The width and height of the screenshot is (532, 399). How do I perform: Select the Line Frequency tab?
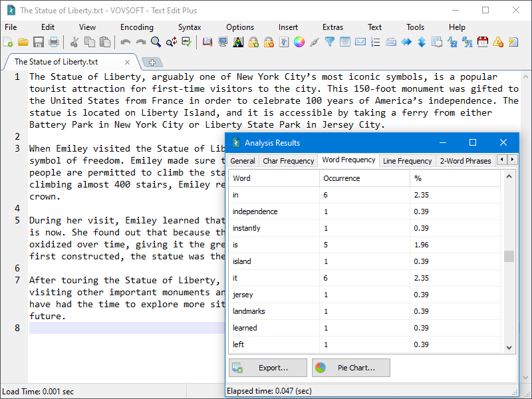(x=407, y=160)
